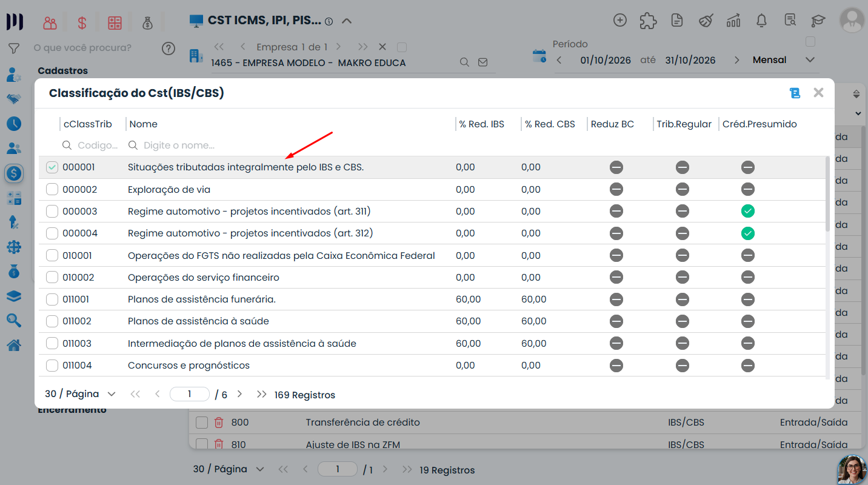Image resolution: width=868 pixels, height=485 pixels.
Task: Click the help question mark icon
Action: coord(169,48)
